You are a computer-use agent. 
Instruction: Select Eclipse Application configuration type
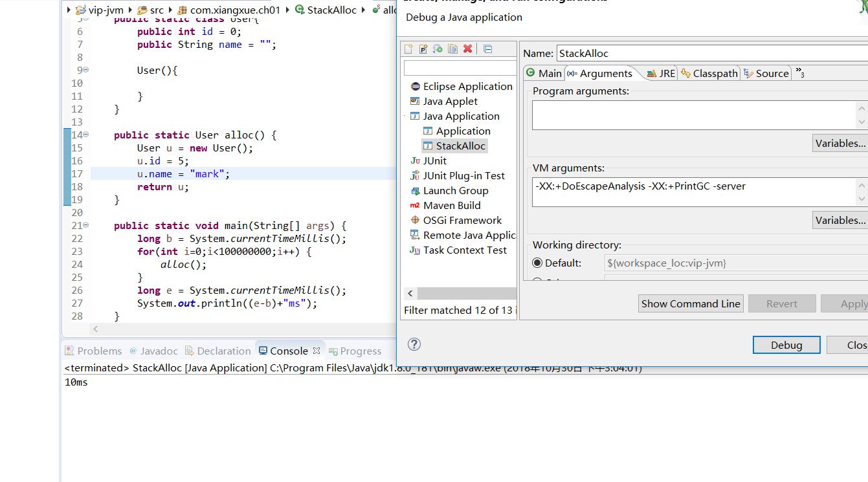point(461,86)
